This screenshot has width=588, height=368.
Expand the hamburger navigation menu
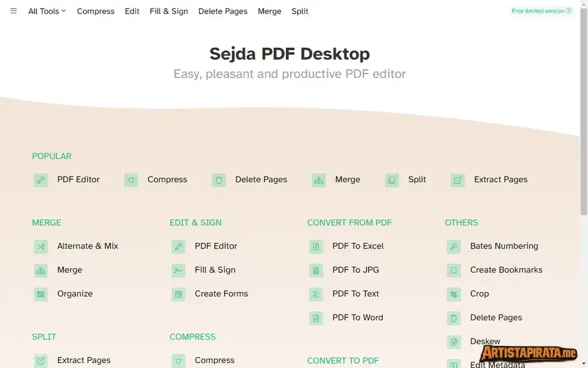(x=13, y=10)
